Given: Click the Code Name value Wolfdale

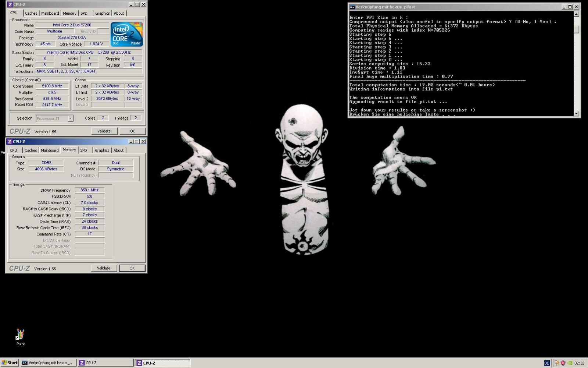Looking at the screenshot, I should tap(54, 31).
